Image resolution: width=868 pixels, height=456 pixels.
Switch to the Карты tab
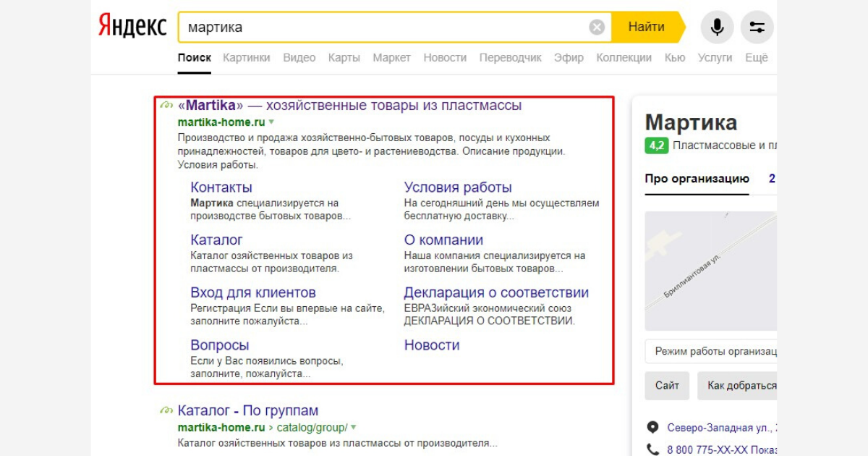coord(344,58)
